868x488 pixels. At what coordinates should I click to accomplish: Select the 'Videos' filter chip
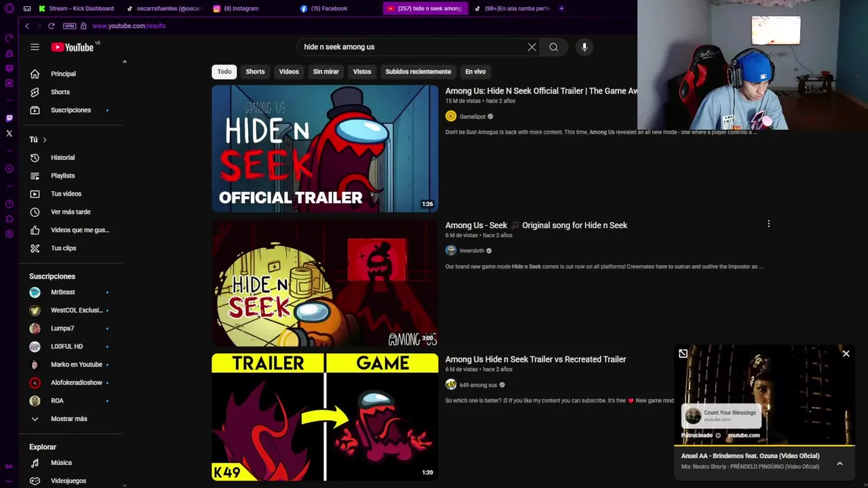pyautogui.click(x=289, y=72)
